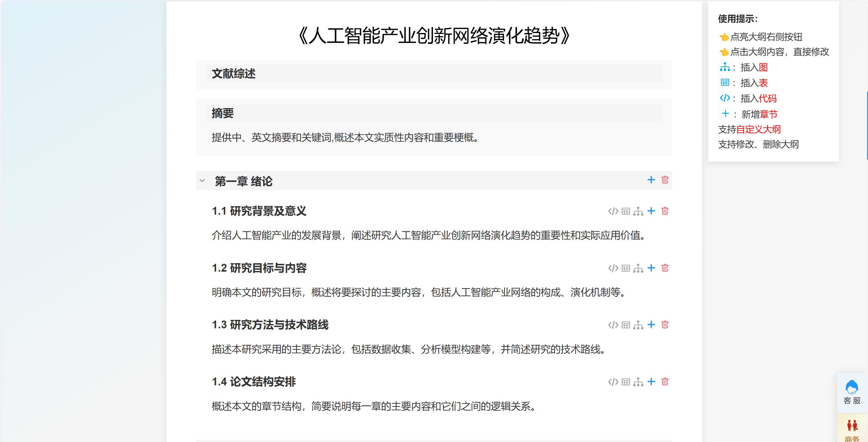Image resolution: width=868 pixels, height=442 pixels.
Task: Add new chapter after 第一章 绪论
Action: (x=651, y=180)
